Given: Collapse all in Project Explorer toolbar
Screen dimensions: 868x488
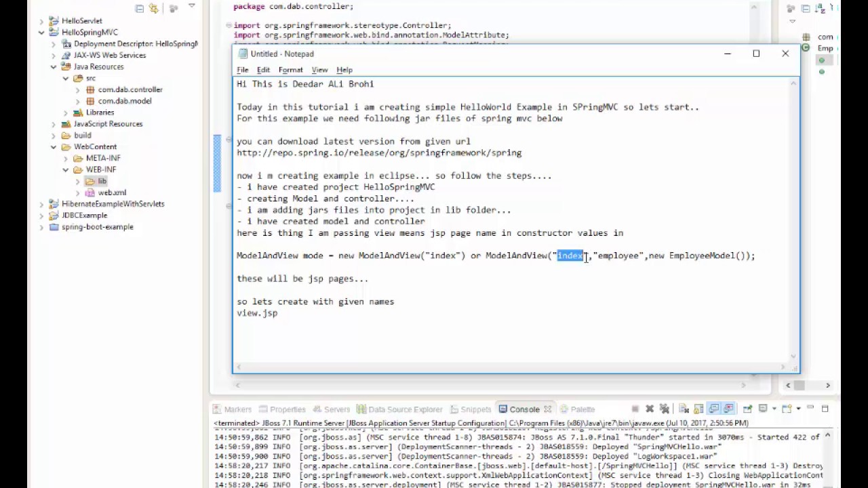Looking at the screenshot, I should tap(139, 8).
